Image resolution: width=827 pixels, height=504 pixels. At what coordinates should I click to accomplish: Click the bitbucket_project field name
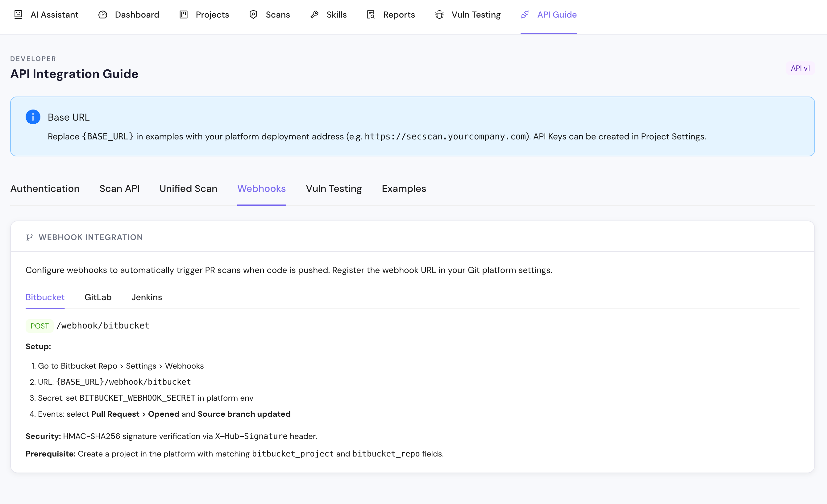click(x=293, y=454)
